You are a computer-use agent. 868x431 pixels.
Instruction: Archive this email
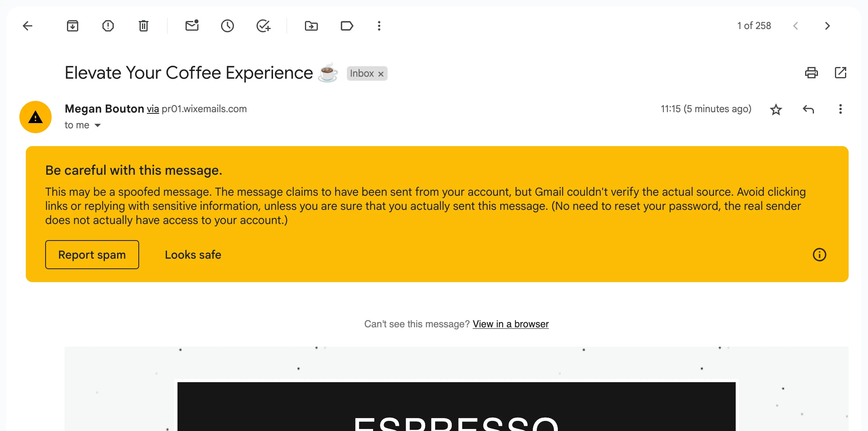73,26
